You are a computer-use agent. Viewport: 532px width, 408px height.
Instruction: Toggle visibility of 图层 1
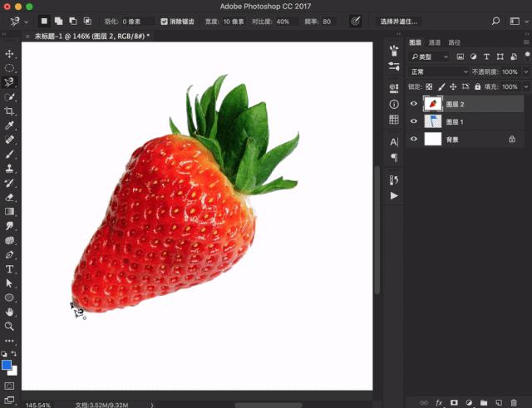[x=414, y=122]
